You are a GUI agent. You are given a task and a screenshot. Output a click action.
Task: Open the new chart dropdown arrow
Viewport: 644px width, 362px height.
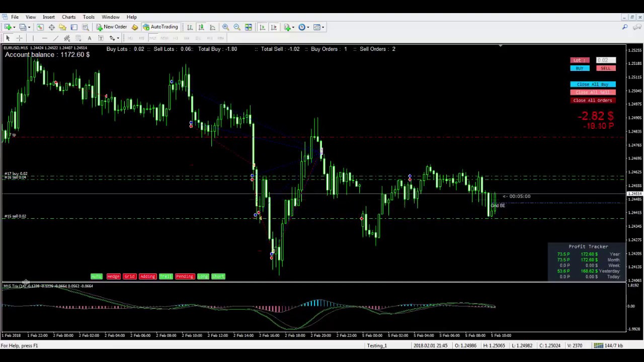click(x=14, y=27)
